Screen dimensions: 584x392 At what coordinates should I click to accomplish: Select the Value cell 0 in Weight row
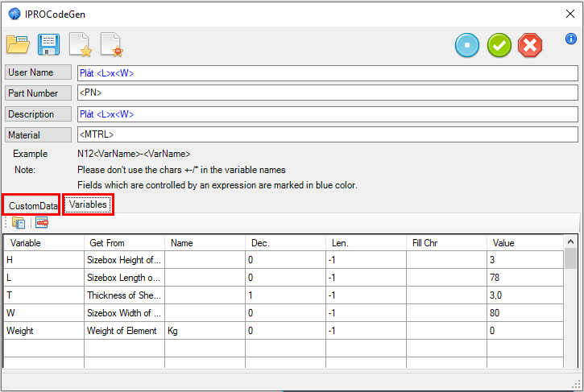coord(524,331)
